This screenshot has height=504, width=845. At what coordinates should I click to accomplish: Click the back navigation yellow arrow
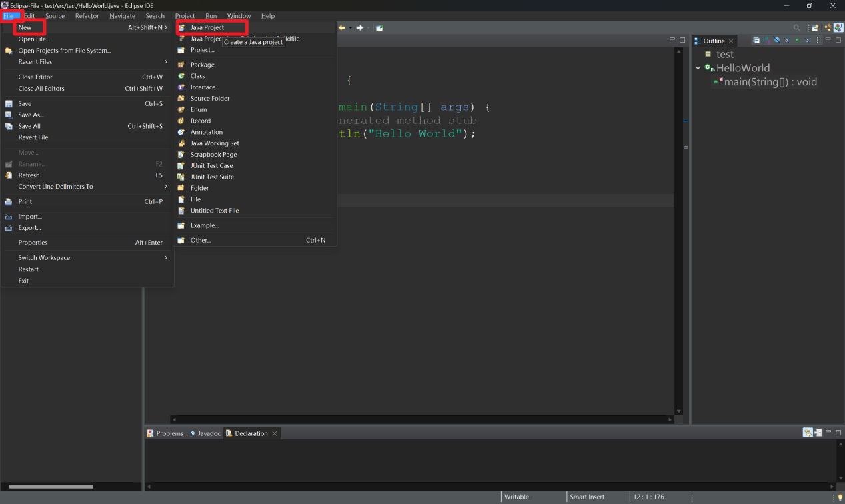click(342, 28)
